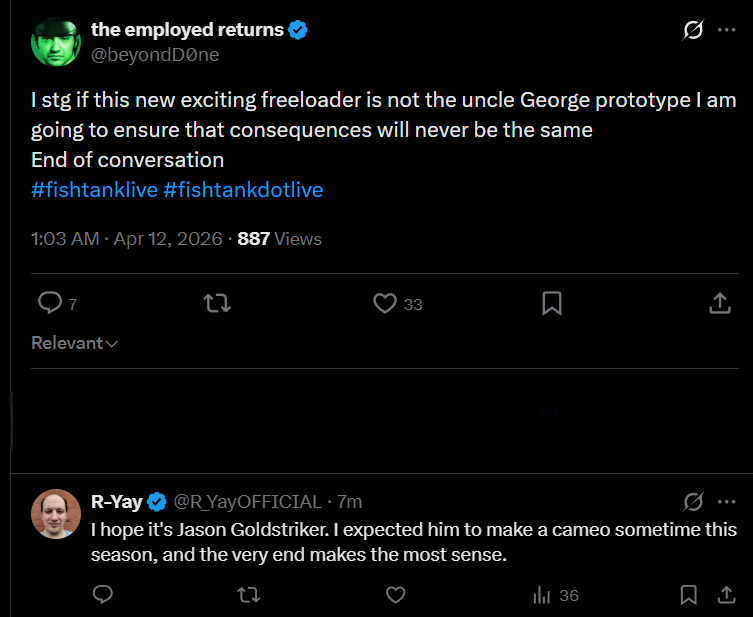Viewport: 753px width, 617px height.
Task: Open the #fishtankdotlive hashtag
Action: click(243, 189)
